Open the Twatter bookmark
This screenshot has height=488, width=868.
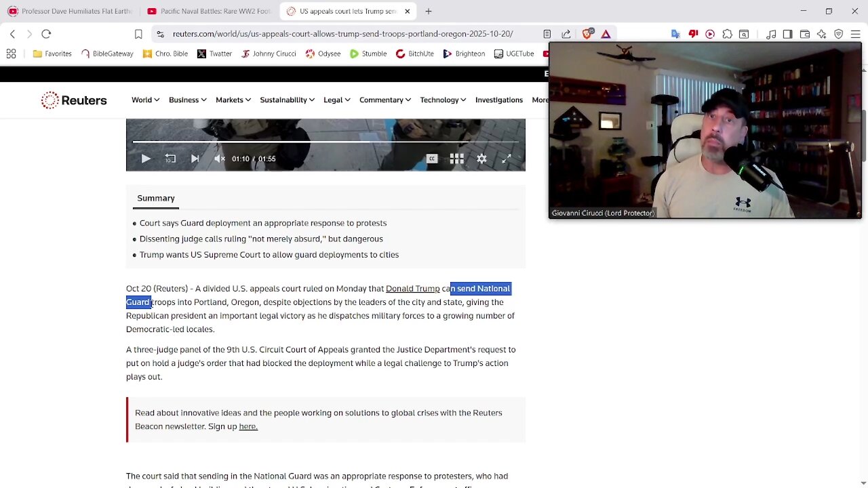coord(214,54)
